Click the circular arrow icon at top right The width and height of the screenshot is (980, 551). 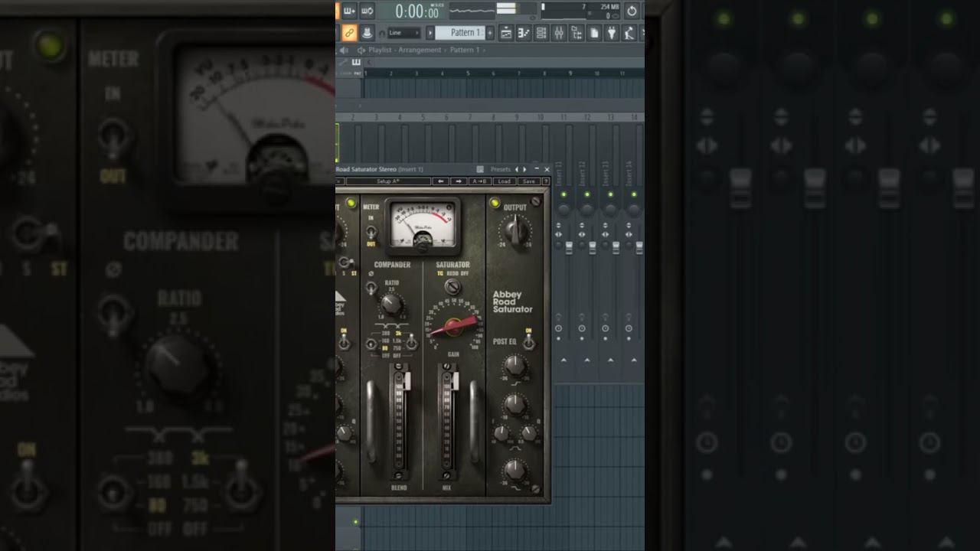click(x=632, y=11)
